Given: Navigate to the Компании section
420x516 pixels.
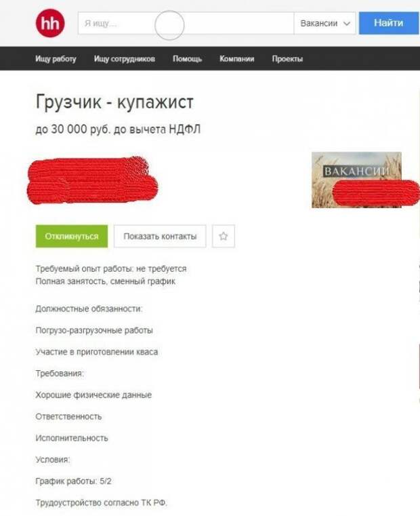Looking at the screenshot, I should tap(237, 58).
